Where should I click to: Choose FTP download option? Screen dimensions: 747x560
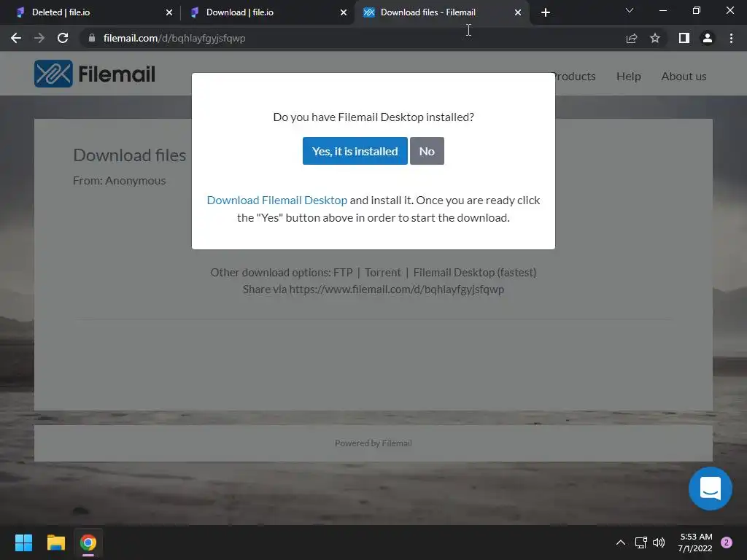click(x=343, y=273)
